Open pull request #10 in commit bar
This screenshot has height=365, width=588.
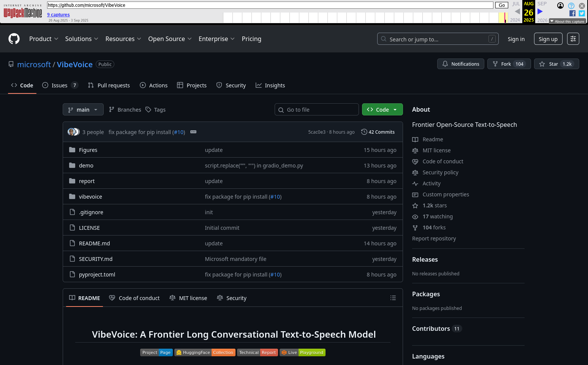point(179,132)
